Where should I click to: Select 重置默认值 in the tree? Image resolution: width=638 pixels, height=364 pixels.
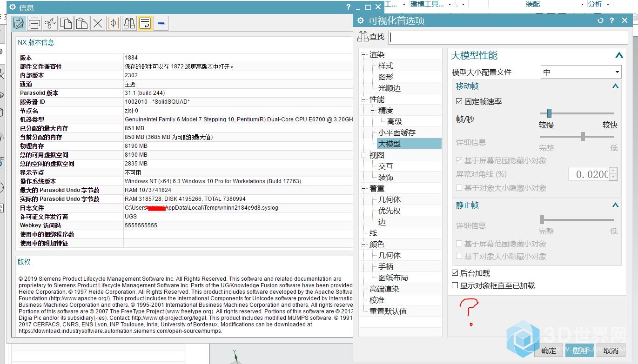388,311
